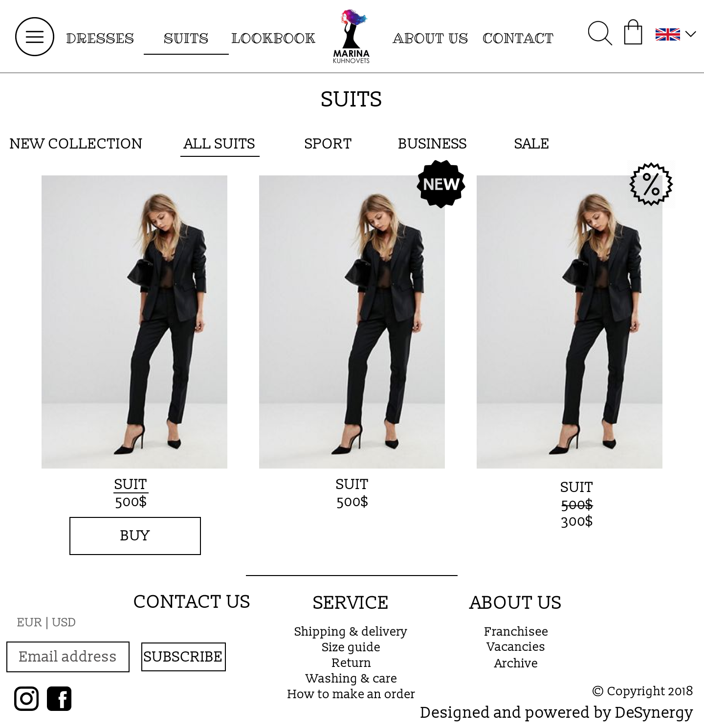The width and height of the screenshot is (704, 728).
Task: Select the Sale category tab
Action: [531, 144]
